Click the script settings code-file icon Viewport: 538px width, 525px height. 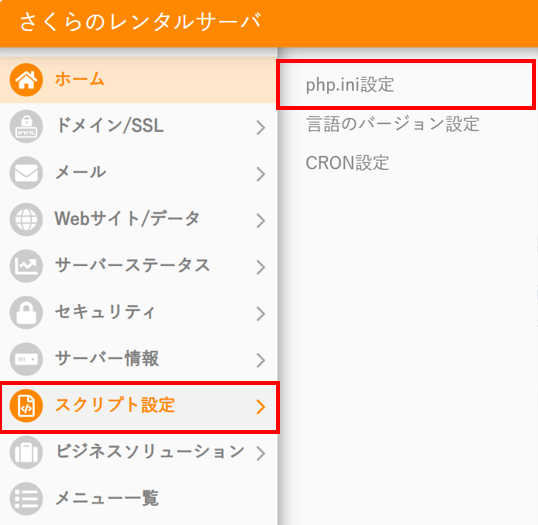[26, 406]
